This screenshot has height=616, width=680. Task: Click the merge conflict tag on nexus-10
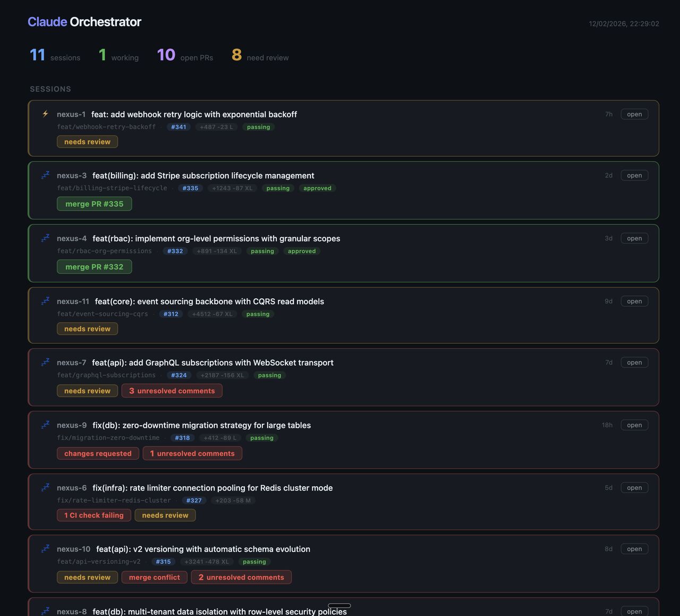tap(155, 577)
